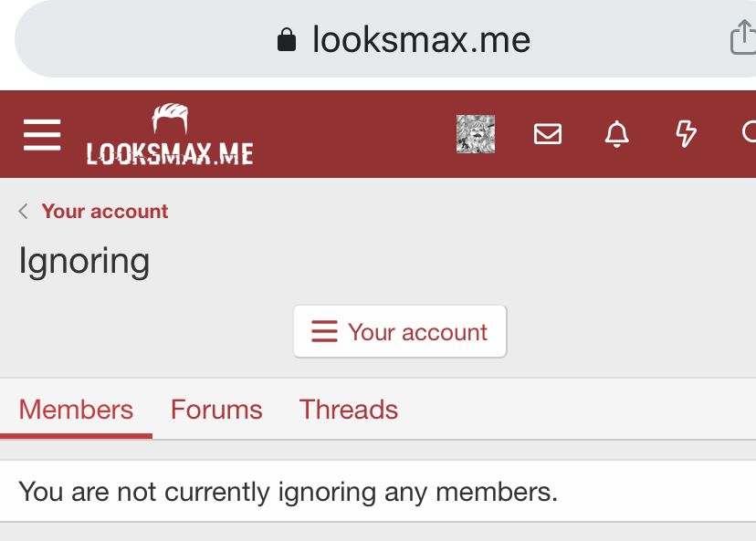Switch to the Members tab

point(76,410)
